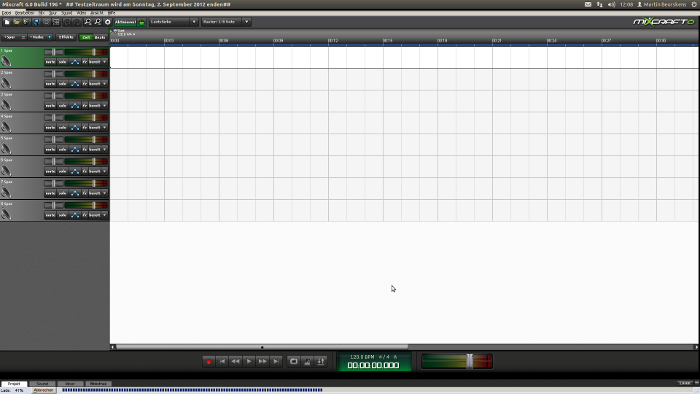The width and height of the screenshot is (700, 394).
Task: Open the Datei menu
Action: click(x=6, y=13)
